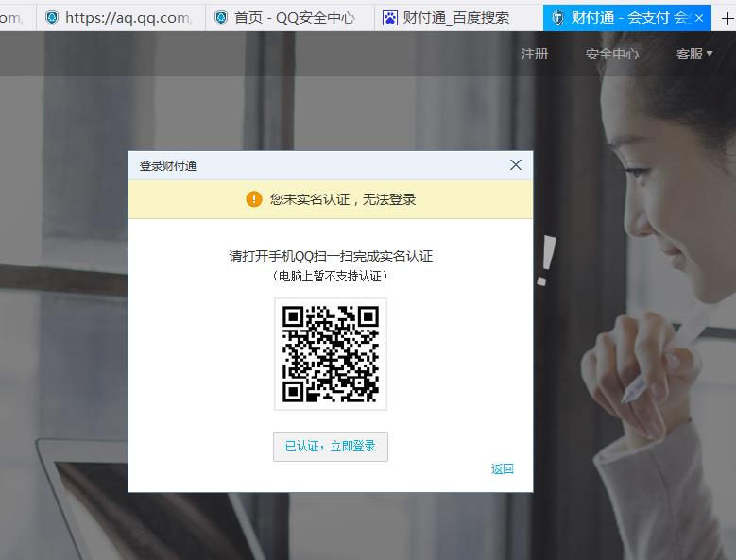Click the orange warning exclamation icon
736x560 pixels.
[254, 199]
